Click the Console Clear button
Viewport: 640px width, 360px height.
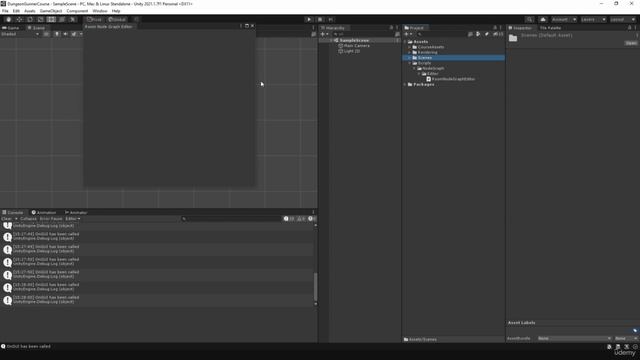7,219
